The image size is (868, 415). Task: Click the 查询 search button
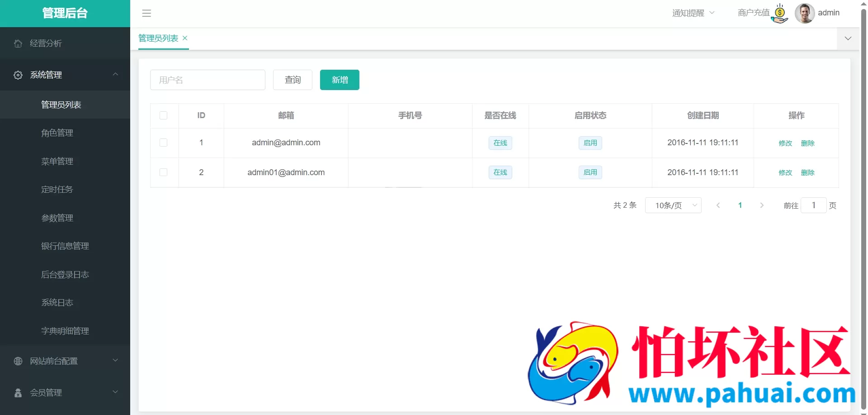[292, 80]
